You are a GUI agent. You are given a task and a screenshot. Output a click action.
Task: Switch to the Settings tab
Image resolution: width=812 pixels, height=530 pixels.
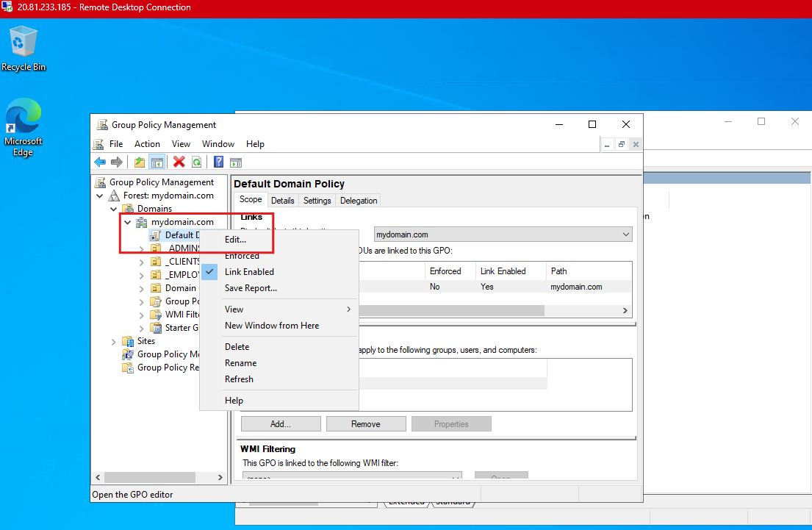[317, 201]
